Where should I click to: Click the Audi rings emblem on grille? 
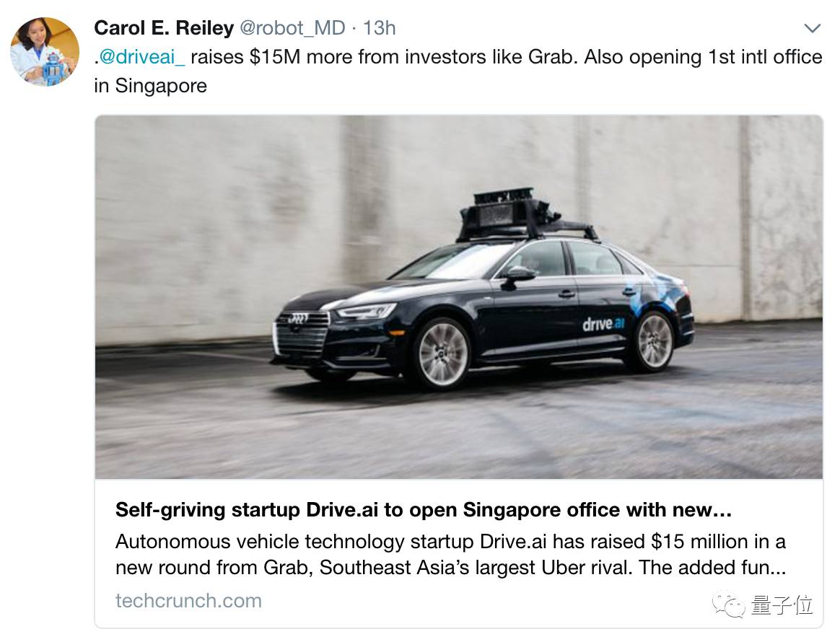coord(298,319)
